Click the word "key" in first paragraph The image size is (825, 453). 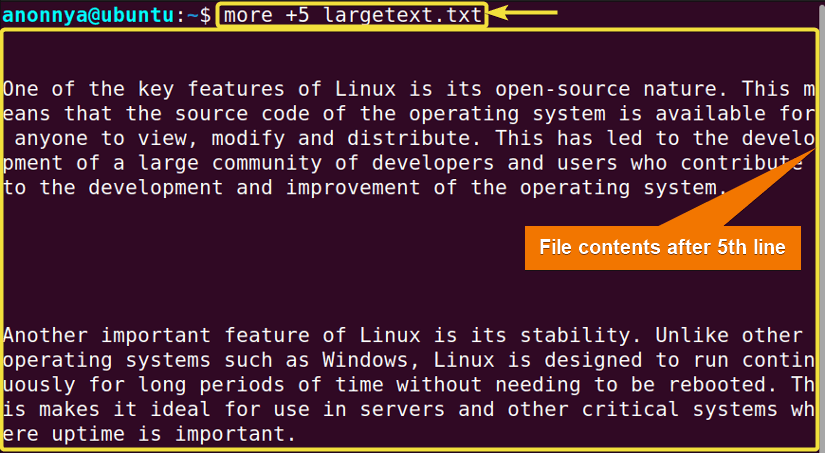156,89
